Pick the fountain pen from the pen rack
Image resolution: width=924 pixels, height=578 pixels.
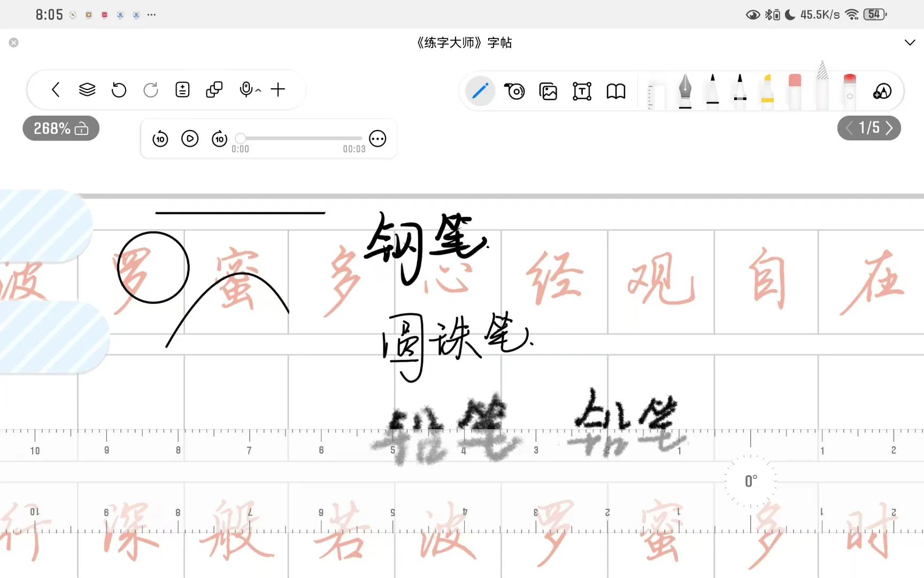684,90
